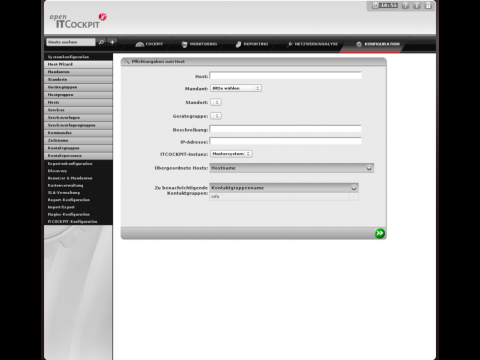Click the lock icon at top right
The width and height of the screenshot is (480, 360).
[428, 5]
